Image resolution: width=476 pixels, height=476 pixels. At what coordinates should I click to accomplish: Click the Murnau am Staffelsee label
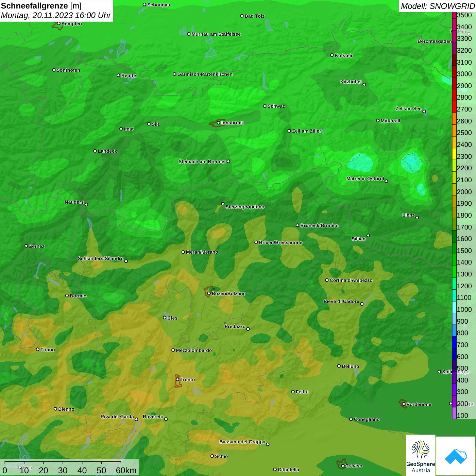pyautogui.click(x=216, y=34)
